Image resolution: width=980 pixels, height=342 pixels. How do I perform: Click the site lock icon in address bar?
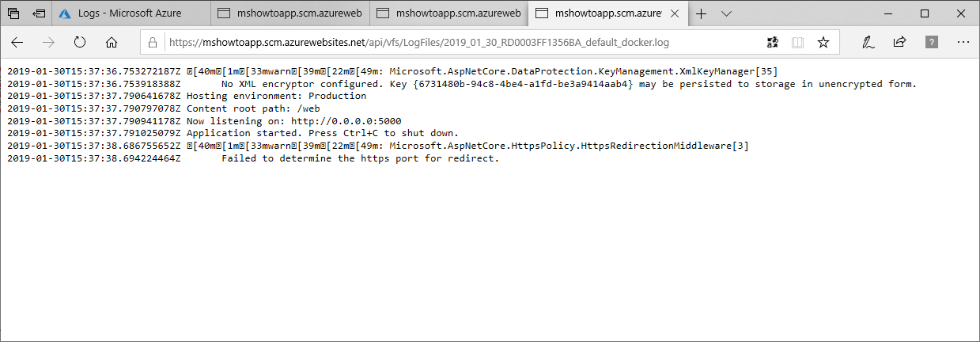coord(153,43)
